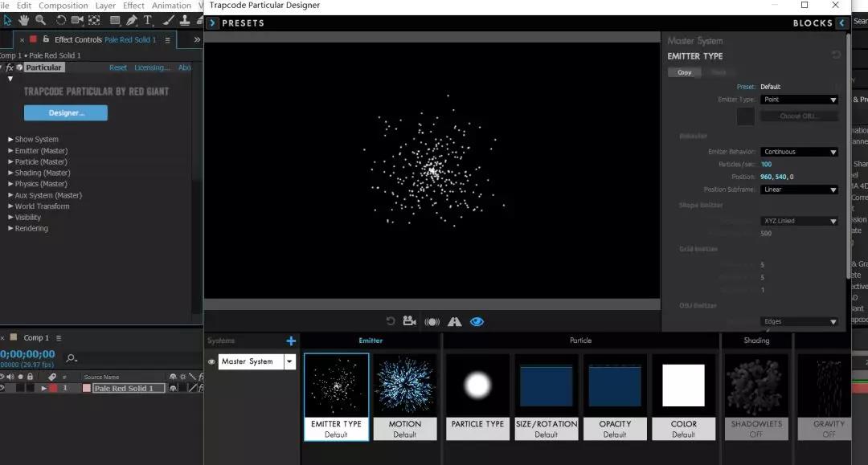This screenshot has width=868, height=465.
Task: Click the reset icon next to EMITTER TYPE heading
Action: click(837, 55)
